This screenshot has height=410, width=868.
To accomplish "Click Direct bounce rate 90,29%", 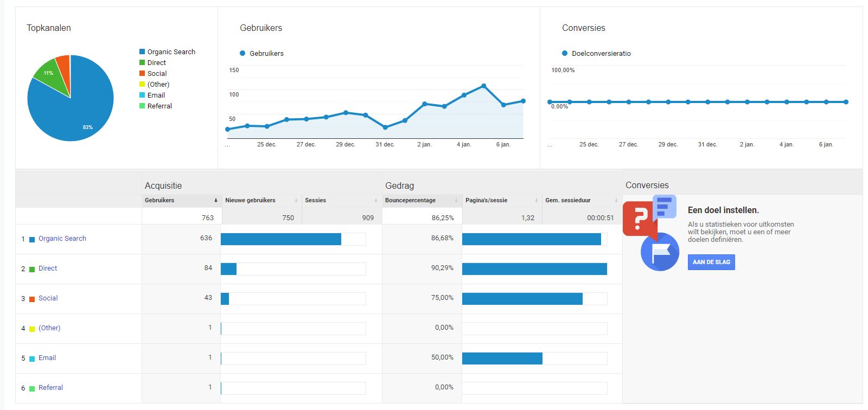I will pos(442,268).
